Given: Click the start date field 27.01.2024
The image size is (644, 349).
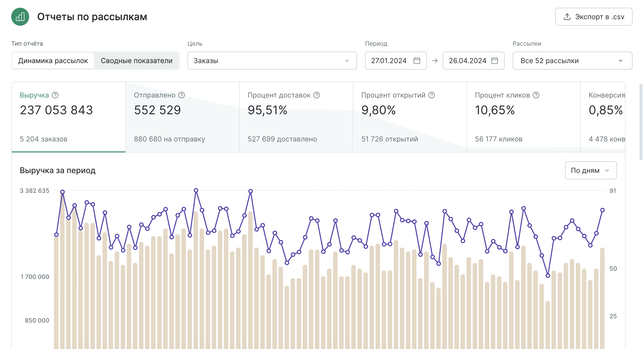Looking at the screenshot, I should point(395,61).
